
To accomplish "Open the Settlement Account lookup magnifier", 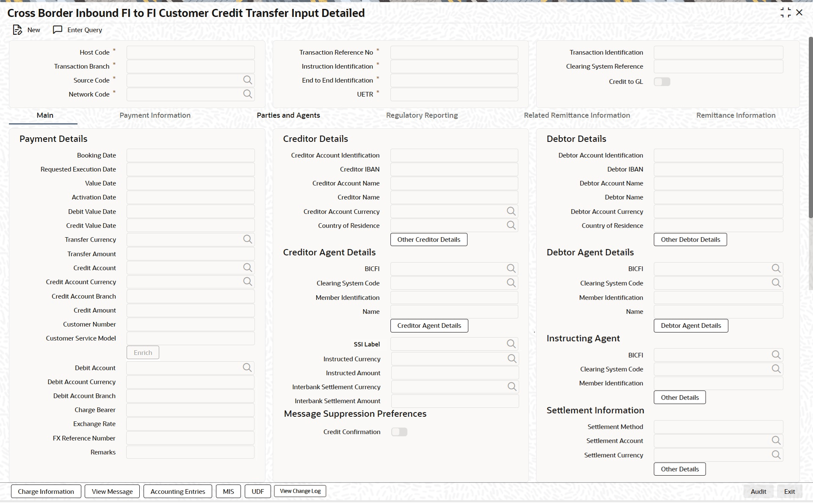I will point(776,440).
